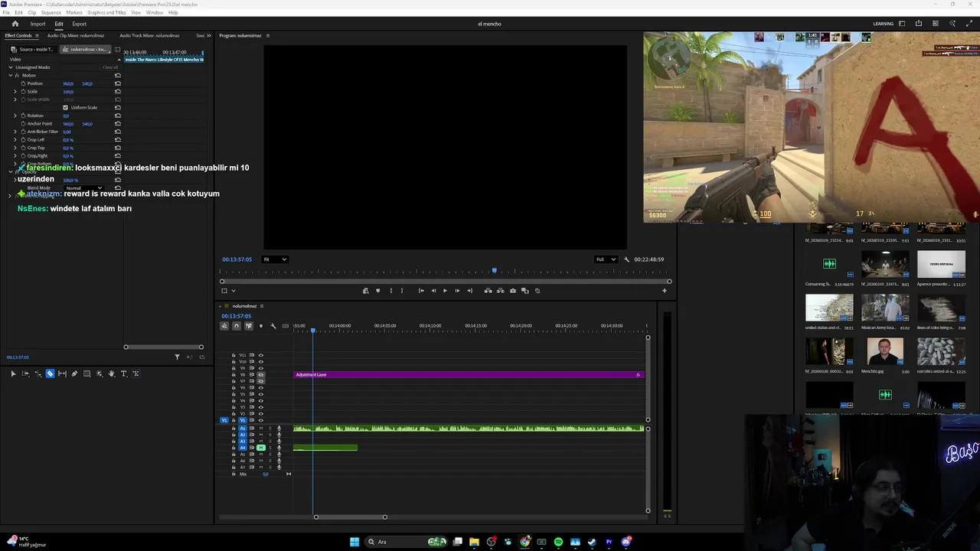Mute the A1 audio track
The image size is (980, 551).
[261, 428]
